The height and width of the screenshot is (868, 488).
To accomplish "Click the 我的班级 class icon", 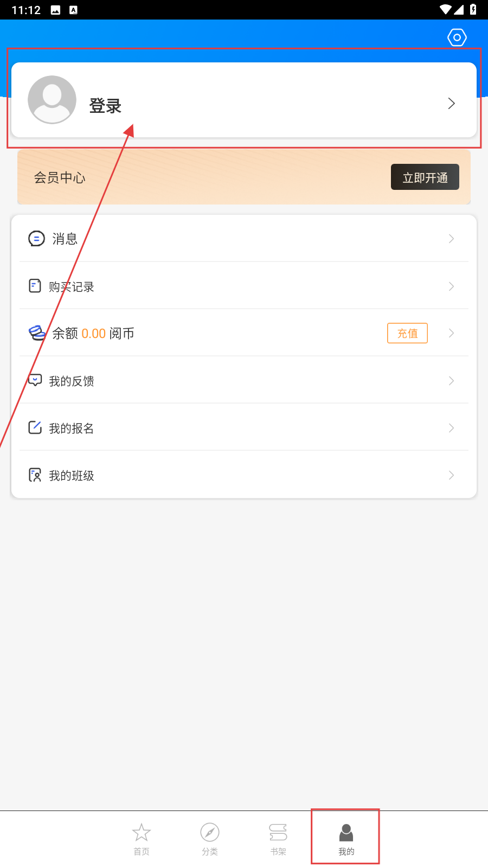I will point(35,475).
